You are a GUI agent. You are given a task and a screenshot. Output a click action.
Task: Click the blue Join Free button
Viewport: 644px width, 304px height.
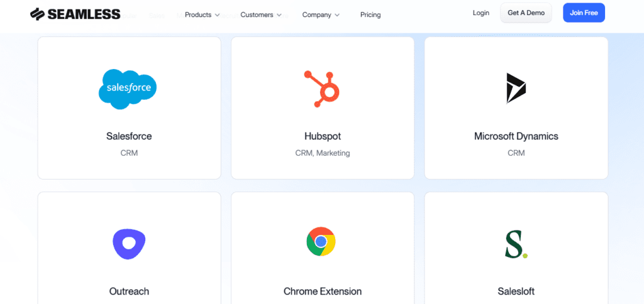pyautogui.click(x=584, y=13)
